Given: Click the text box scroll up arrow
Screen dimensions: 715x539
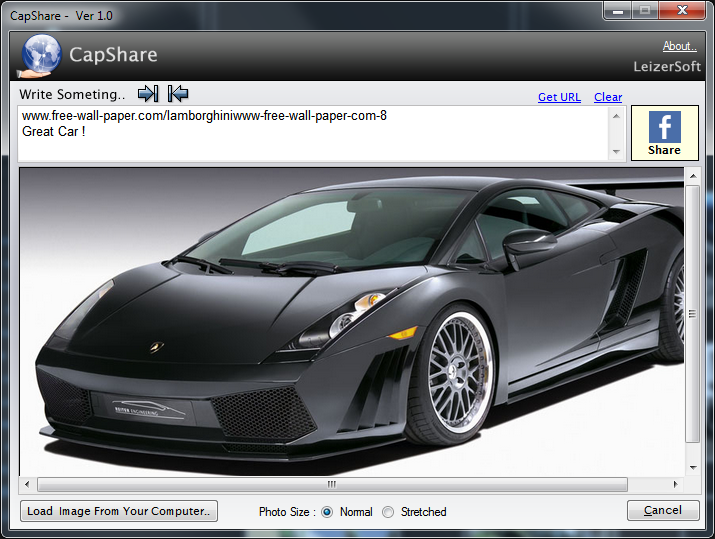Looking at the screenshot, I should pyautogui.click(x=616, y=116).
